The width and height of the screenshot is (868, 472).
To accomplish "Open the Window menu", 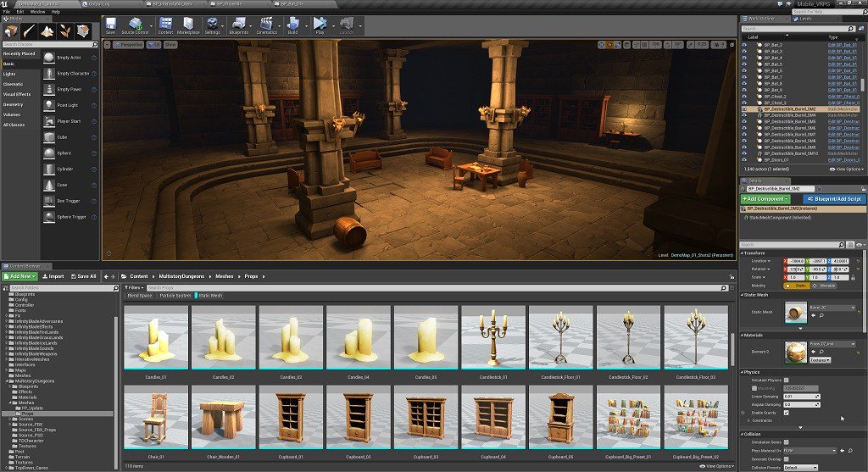I will point(37,12).
